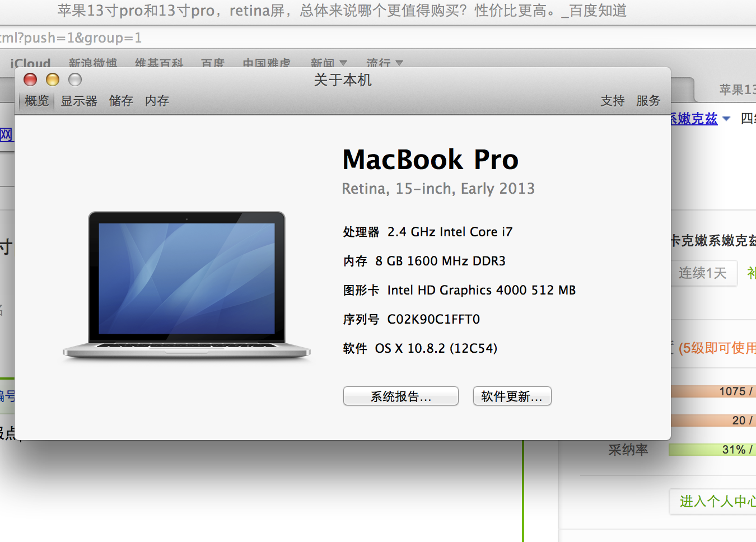This screenshot has width=756, height=542.
Task: Click the 2.4 GHz Intel Core i7 text
Action: (450, 232)
